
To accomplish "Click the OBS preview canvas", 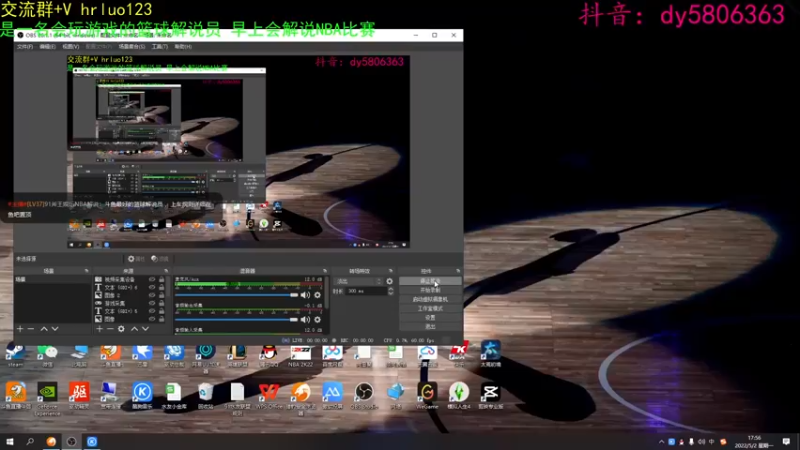I will 238,152.
